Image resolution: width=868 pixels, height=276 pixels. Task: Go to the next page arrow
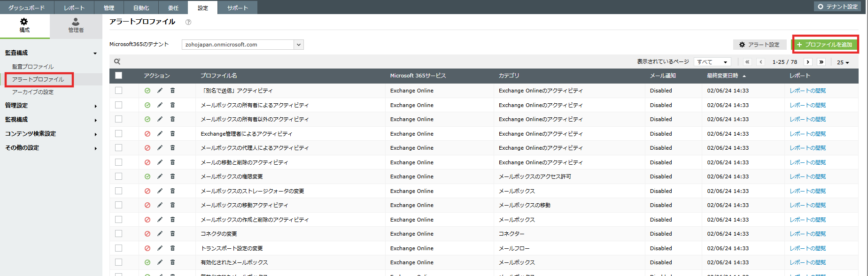coord(808,62)
